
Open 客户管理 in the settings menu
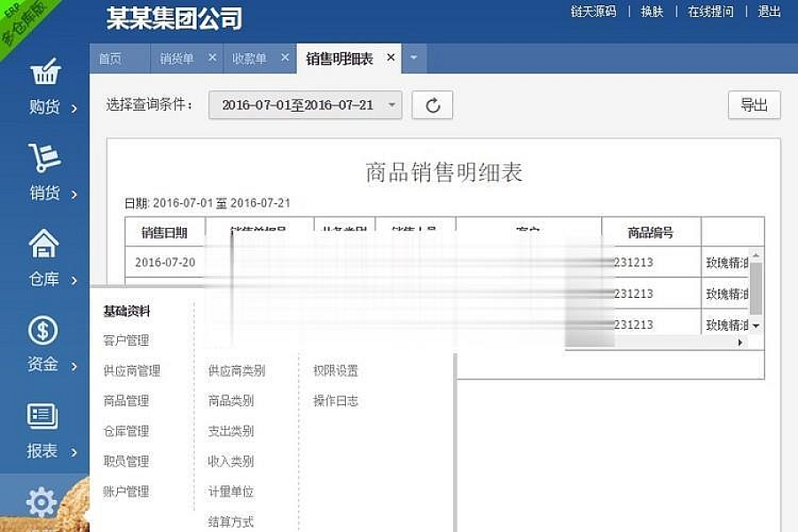pyautogui.click(x=126, y=340)
